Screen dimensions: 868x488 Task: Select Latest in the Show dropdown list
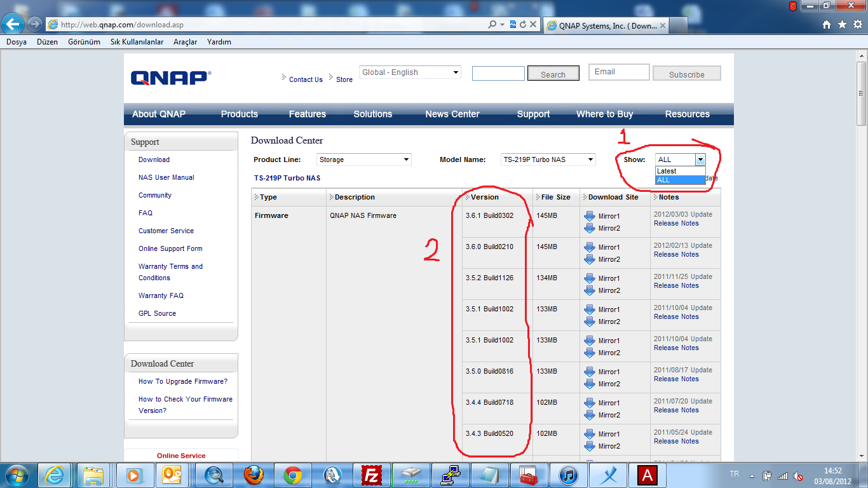[681, 171]
